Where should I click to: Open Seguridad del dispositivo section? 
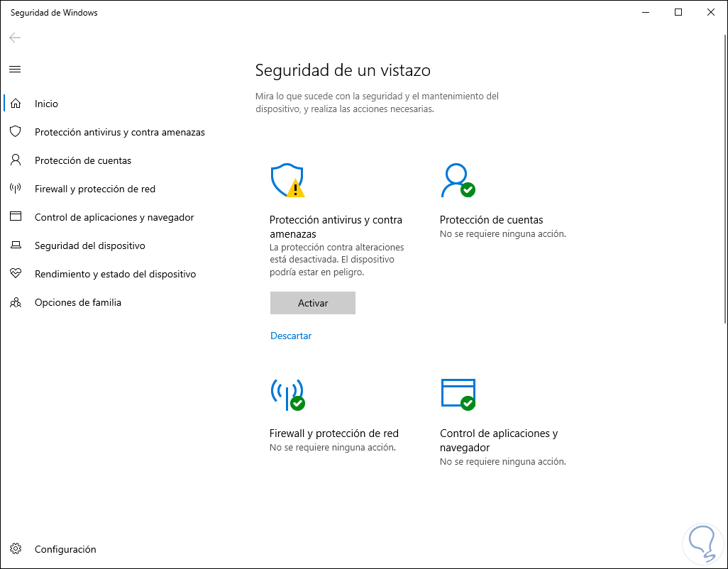pyautogui.click(x=89, y=245)
